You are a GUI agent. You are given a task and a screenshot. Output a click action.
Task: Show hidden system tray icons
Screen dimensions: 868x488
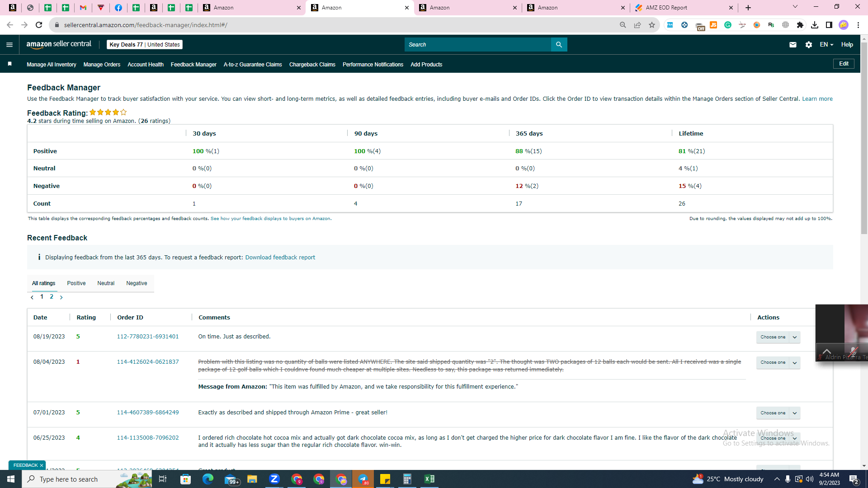tap(777, 479)
